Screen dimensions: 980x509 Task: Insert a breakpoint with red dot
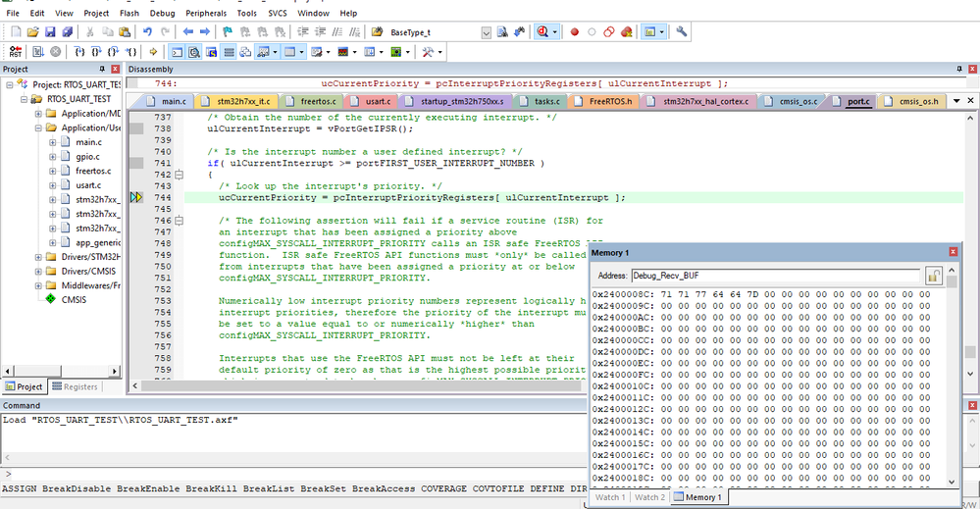(575, 31)
